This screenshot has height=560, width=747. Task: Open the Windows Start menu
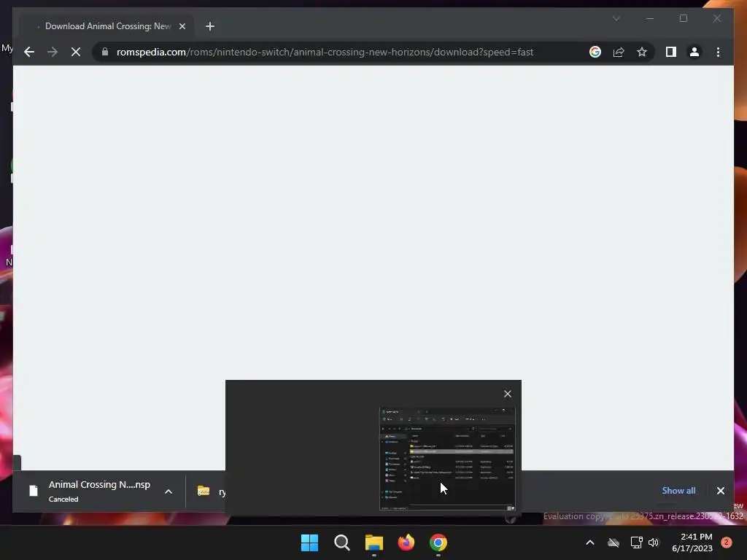click(x=309, y=542)
